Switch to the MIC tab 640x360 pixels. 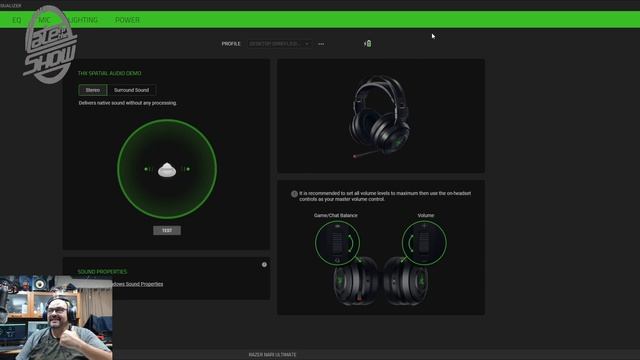44,20
